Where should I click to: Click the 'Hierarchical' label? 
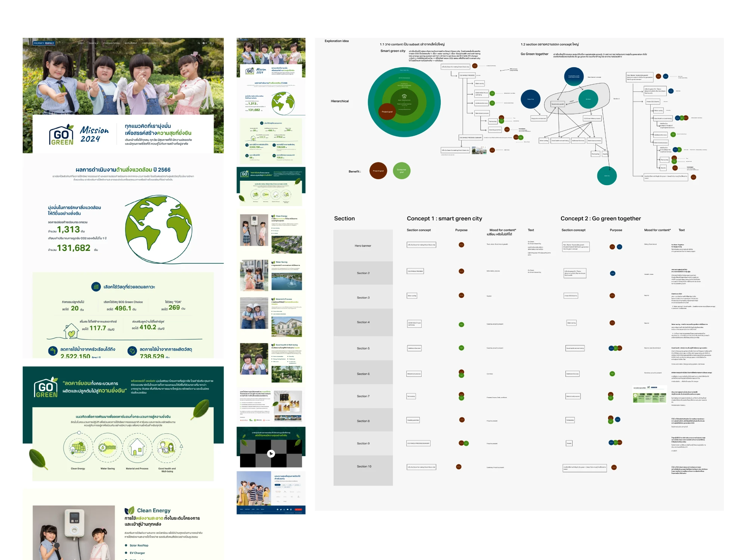click(340, 101)
